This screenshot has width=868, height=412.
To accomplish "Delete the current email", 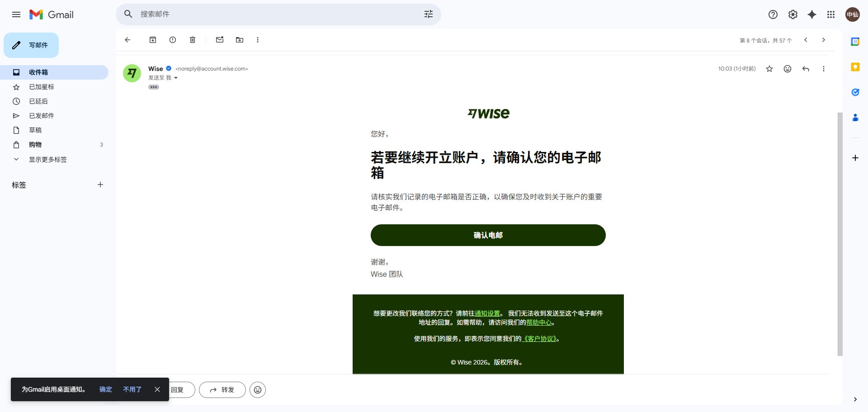I will point(192,40).
